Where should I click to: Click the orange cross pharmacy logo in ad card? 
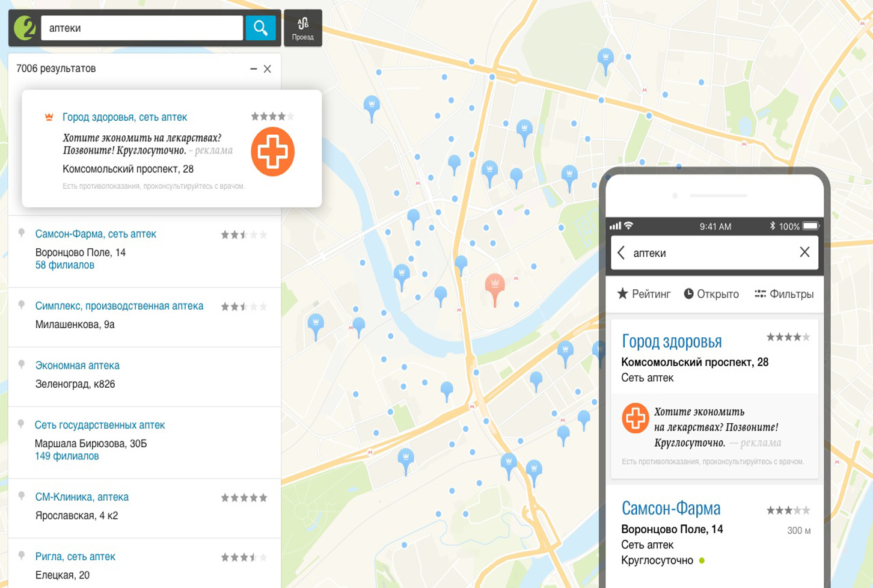click(272, 152)
